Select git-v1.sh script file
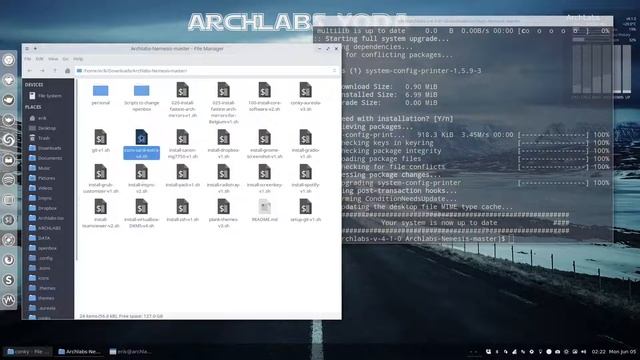640x360 pixels. tap(100, 141)
